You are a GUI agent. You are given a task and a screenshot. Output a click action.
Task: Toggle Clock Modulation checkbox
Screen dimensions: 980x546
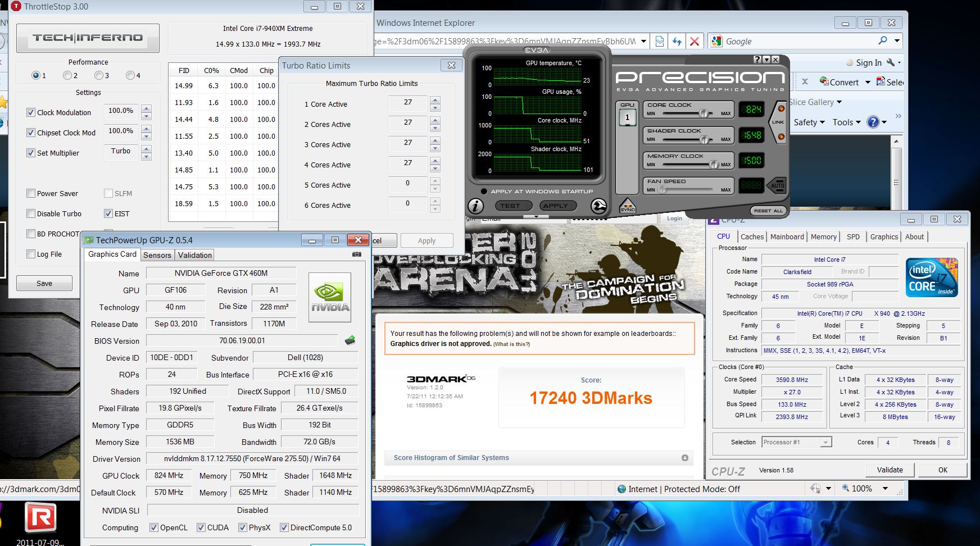[31, 112]
